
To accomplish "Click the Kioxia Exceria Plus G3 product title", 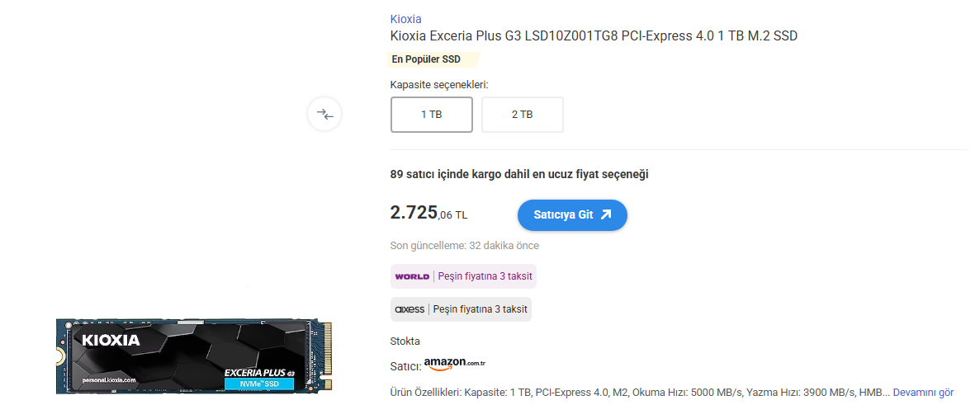I will (x=594, y=35).
